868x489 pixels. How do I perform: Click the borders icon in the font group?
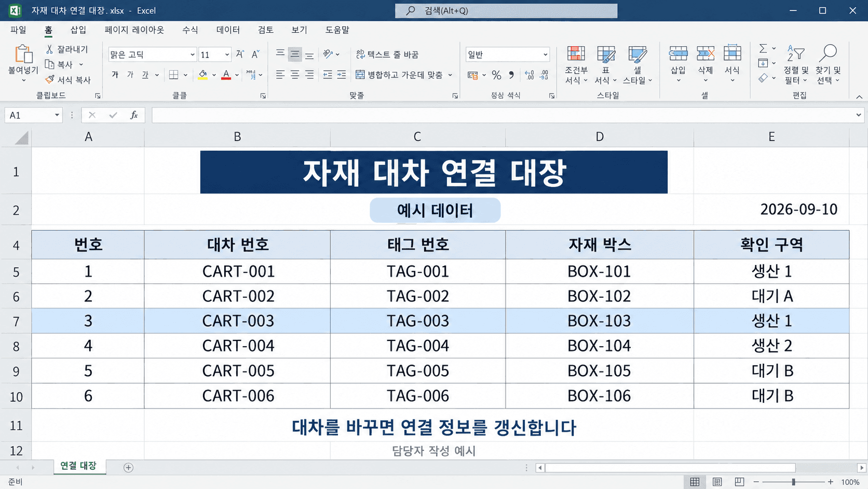[x=174, y=75]
